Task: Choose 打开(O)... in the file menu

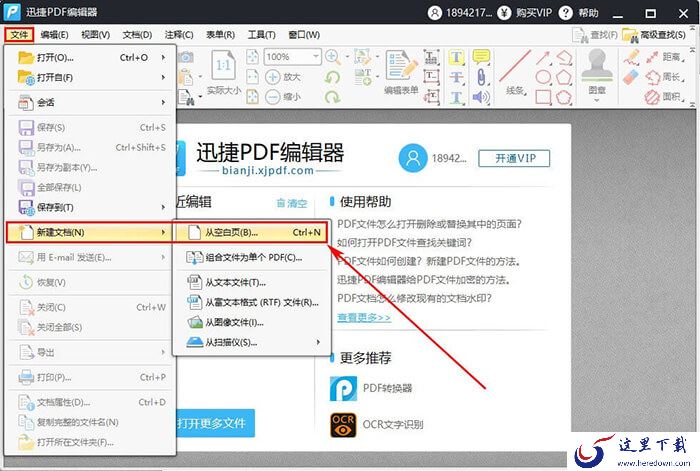Action: (x=91, y=58)
